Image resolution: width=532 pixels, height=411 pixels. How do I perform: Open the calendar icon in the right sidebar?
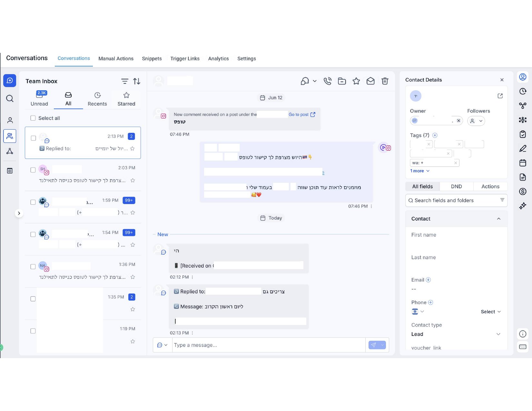click(x=523, y=163)
